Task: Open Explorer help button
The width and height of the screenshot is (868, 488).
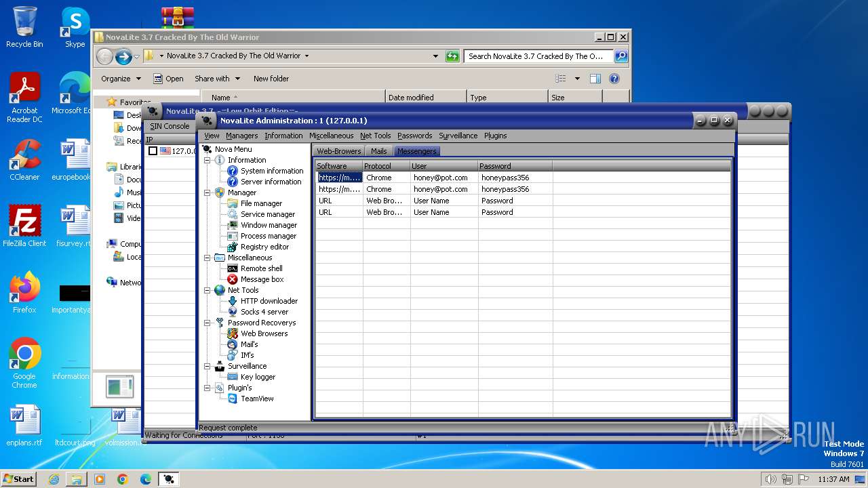Action: point(614,79)
